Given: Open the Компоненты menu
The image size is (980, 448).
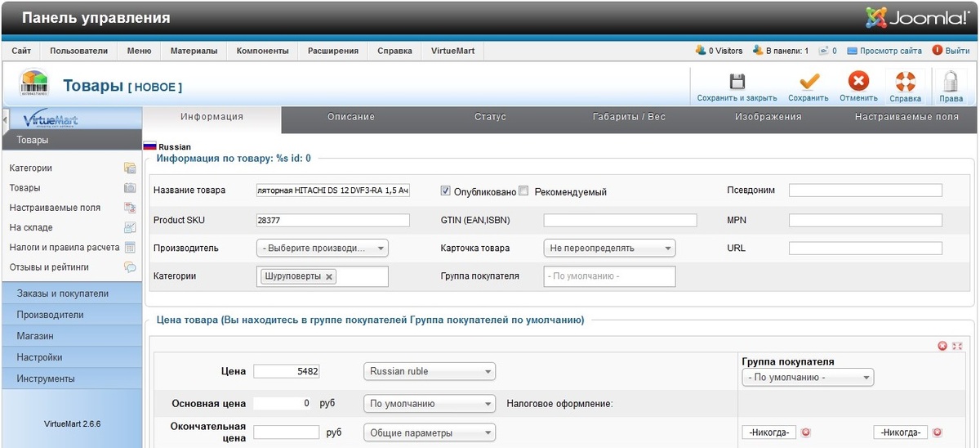Looking at the screenshot, I should click(x=262, y=51).
